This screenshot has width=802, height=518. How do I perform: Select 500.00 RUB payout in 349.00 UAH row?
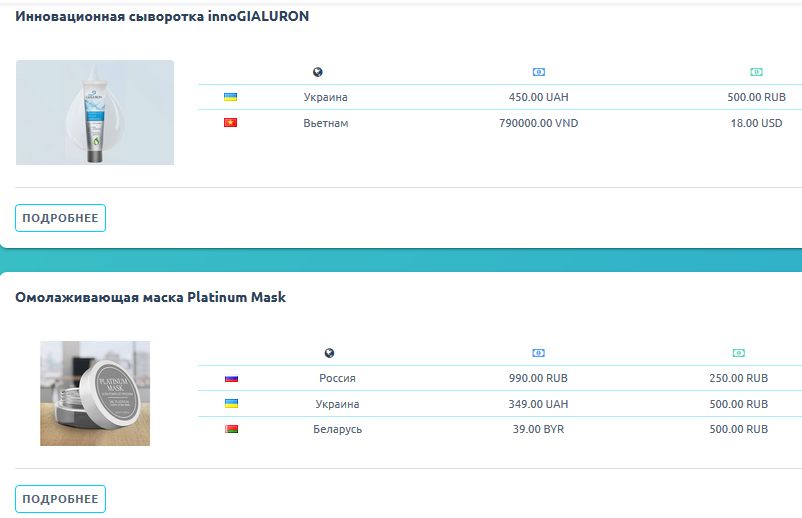[739, 404]
